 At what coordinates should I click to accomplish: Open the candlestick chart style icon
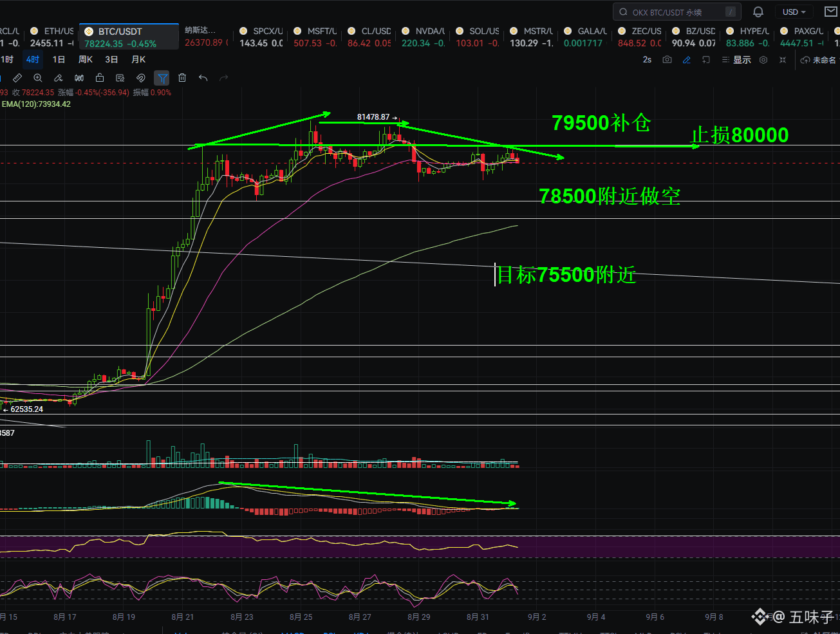tap(79, 78)
